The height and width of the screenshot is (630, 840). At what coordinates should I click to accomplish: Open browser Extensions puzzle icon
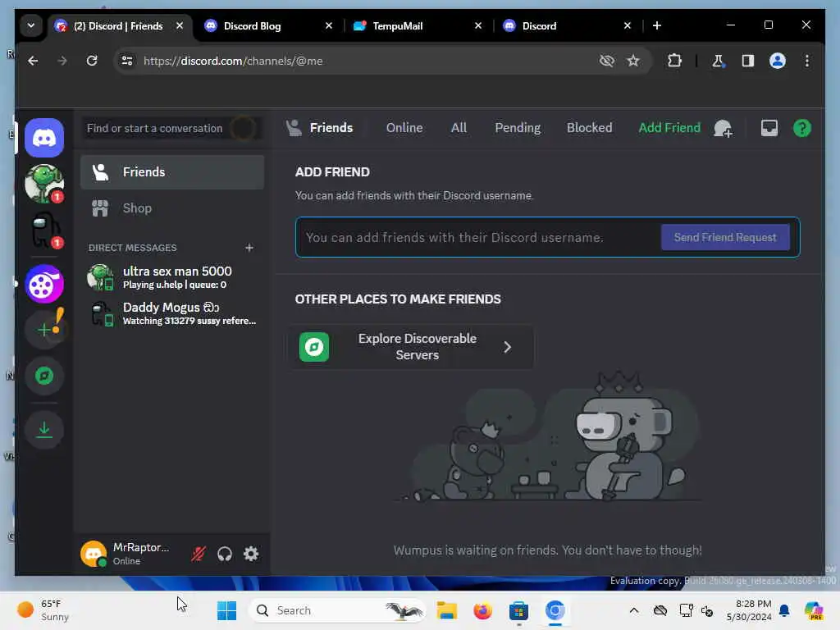(x=674, y=61)
